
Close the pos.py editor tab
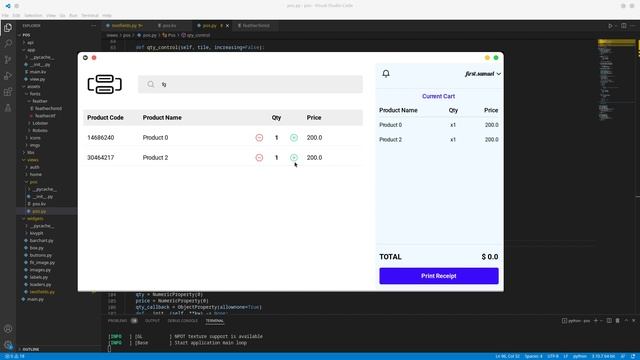227,26
